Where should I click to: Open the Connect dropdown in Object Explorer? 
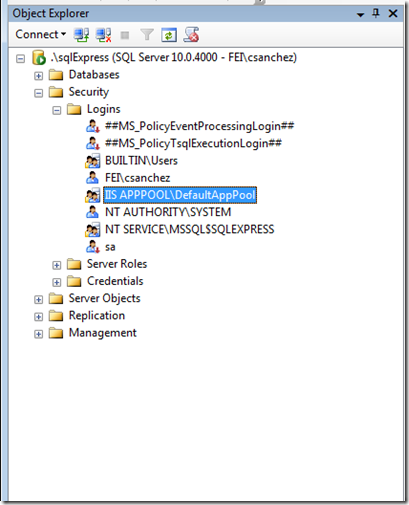pyautogui.click(x=40, y=34)
